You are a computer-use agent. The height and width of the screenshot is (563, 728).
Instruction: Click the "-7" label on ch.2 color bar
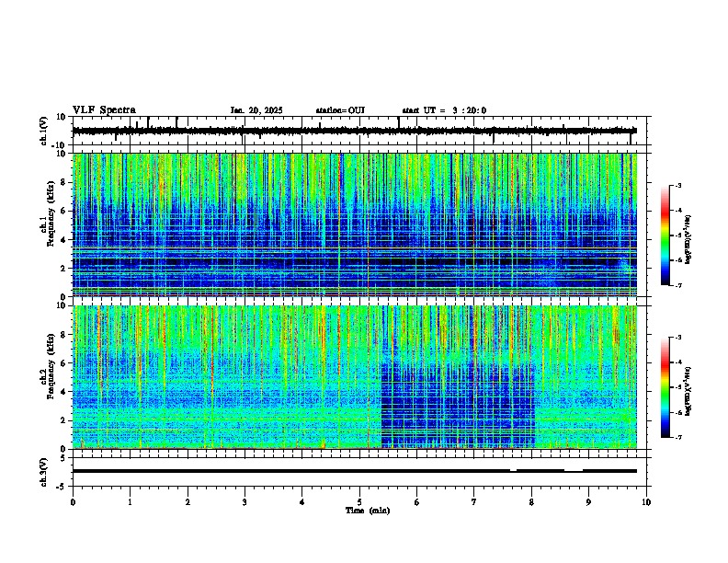point(678,437)
